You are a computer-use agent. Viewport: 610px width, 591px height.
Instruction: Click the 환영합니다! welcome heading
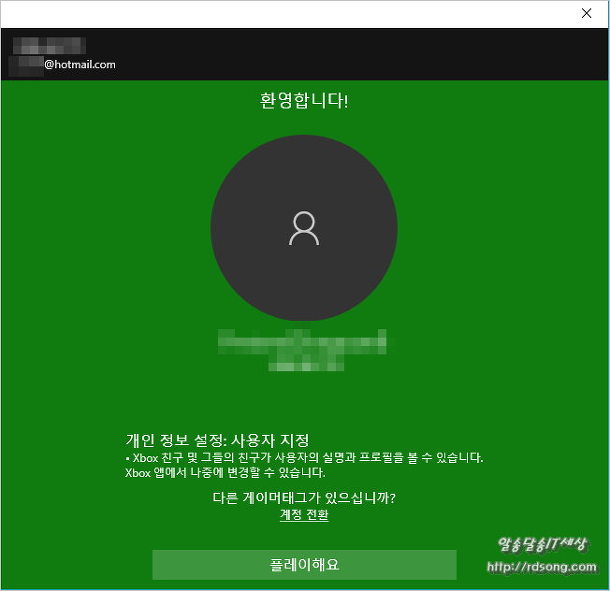tap(304, 101)
